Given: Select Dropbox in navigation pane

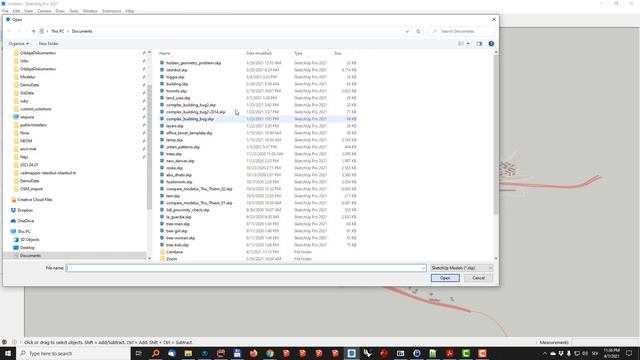Looking at the screenshot, I should pos(25,211).
